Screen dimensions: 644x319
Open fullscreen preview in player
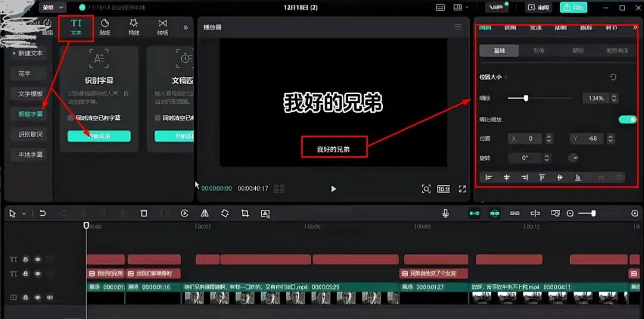point(462,189)
